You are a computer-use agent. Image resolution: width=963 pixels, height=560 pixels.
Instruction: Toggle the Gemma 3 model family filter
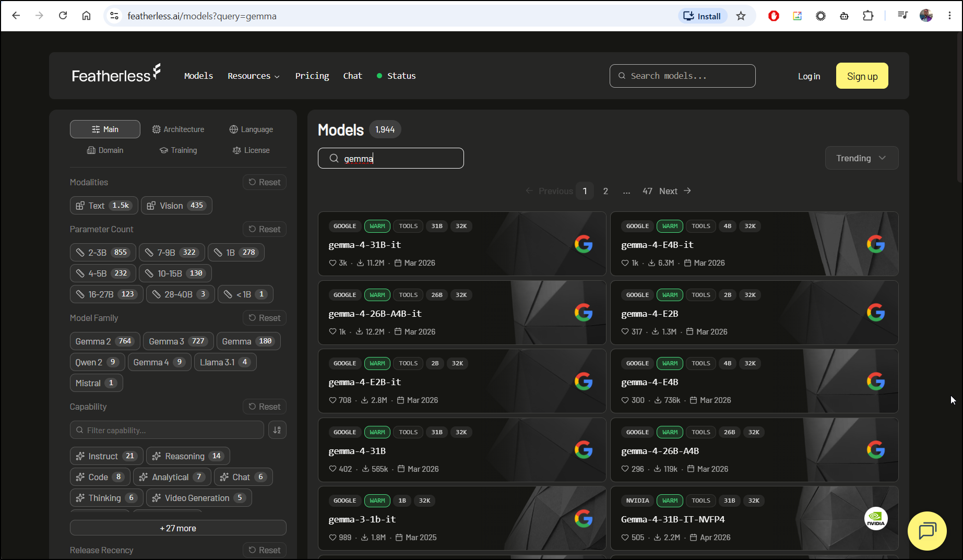[179, 341]
